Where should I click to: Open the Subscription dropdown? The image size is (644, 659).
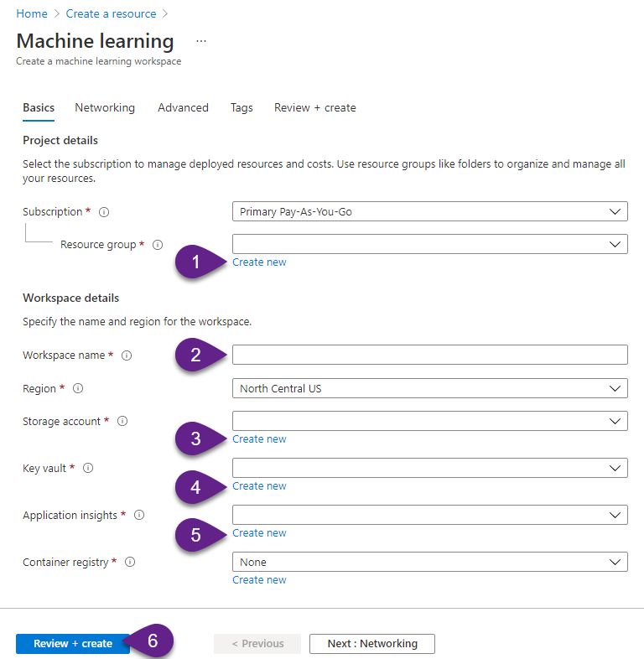[429, 211]
